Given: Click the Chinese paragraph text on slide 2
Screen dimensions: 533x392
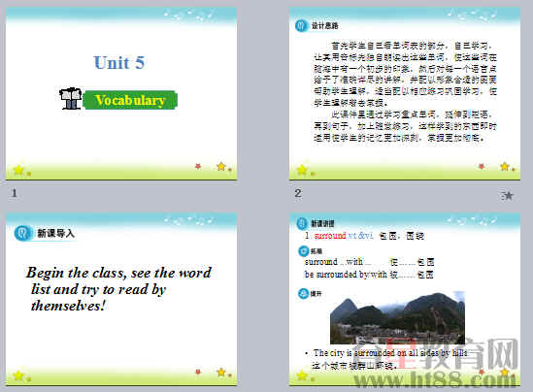Looking at the screenshot, I should pos(405,91).
